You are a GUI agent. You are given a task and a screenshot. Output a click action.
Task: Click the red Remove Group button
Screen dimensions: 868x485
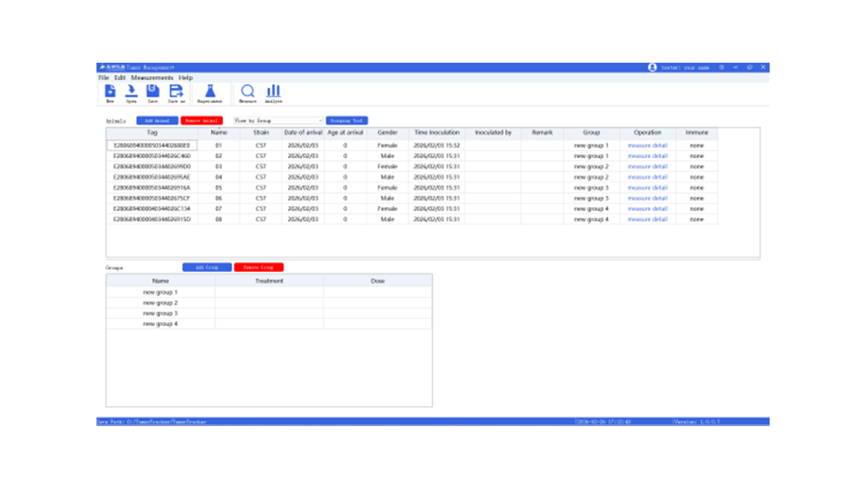tap(258, 266)
